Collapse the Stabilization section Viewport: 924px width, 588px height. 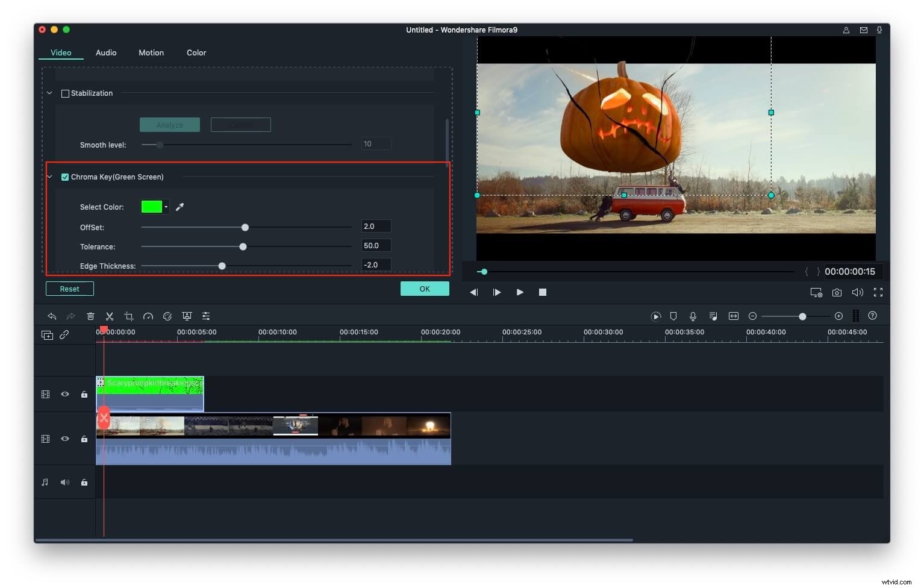49,93
